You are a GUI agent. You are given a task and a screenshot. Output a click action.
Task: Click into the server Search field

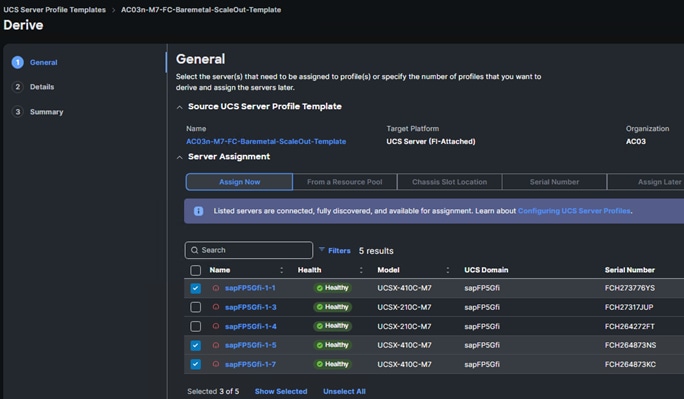pos(249,250)
